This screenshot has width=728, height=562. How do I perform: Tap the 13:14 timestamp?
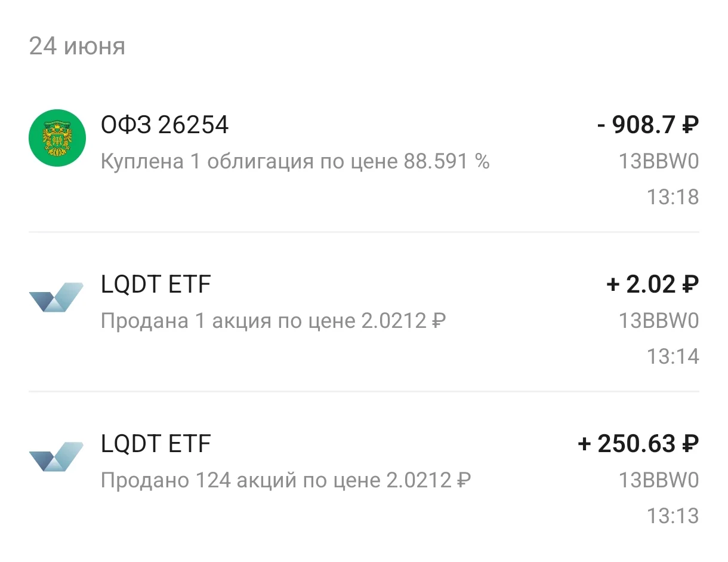673,357
